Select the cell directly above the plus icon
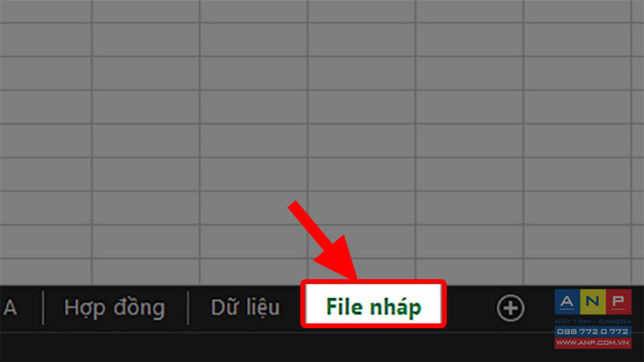 click(x=469, y=272)
